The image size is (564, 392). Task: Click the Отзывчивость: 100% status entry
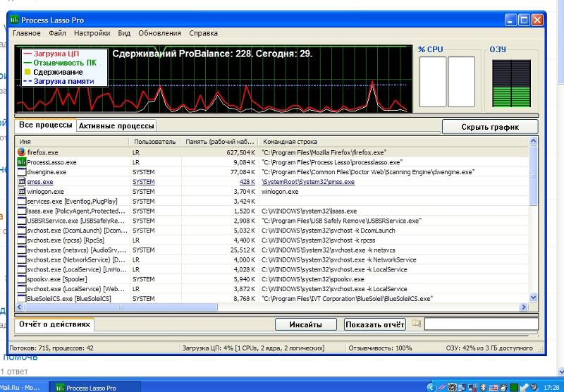(380, 348)
